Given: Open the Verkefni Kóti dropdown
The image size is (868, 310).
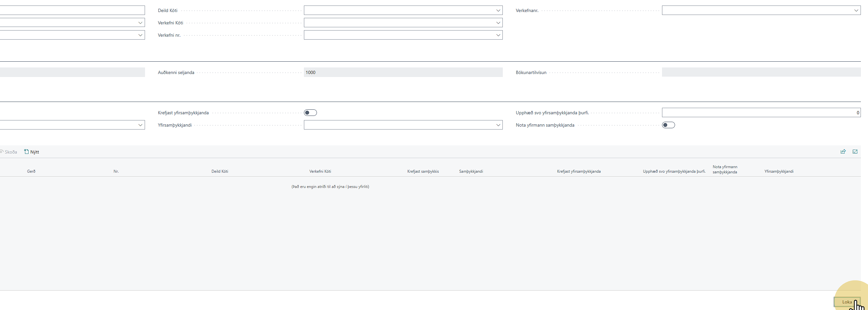Looking at the screenshot, I should (498, 23).
